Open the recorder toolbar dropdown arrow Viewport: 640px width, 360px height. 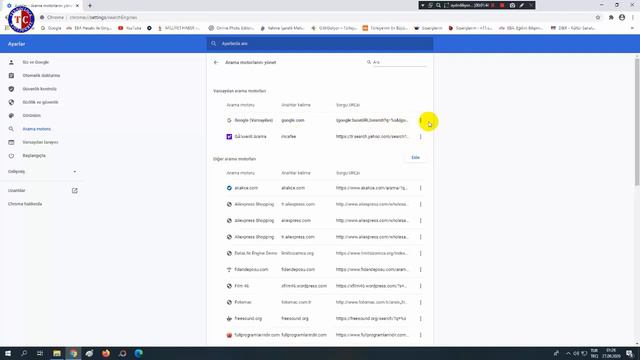click(423, 5)
